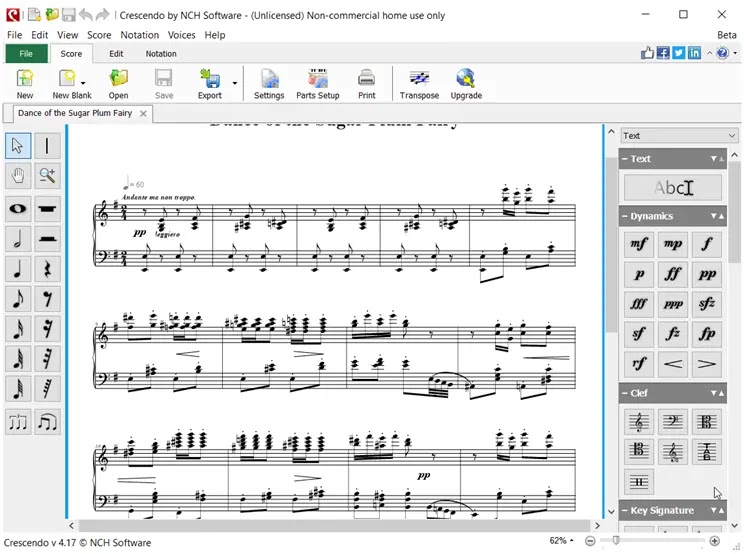Insert fortissimo ff dynamic

tap(673, 274)
